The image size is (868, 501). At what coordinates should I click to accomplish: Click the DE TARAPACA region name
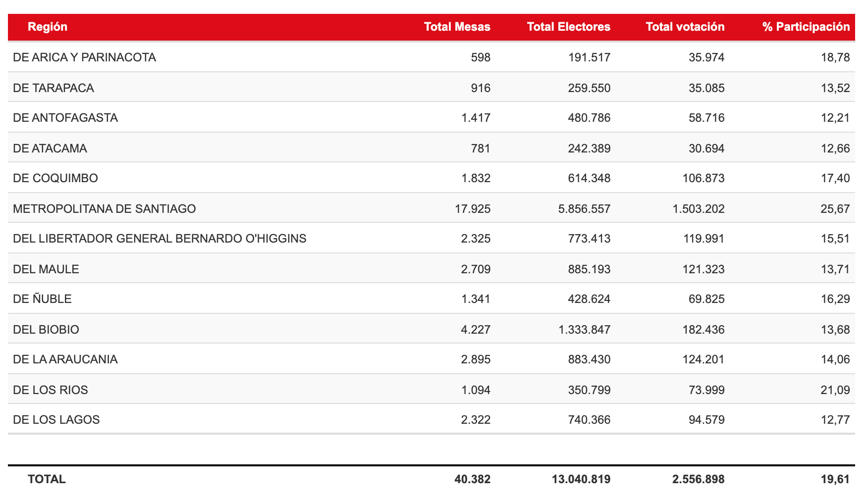54,88
